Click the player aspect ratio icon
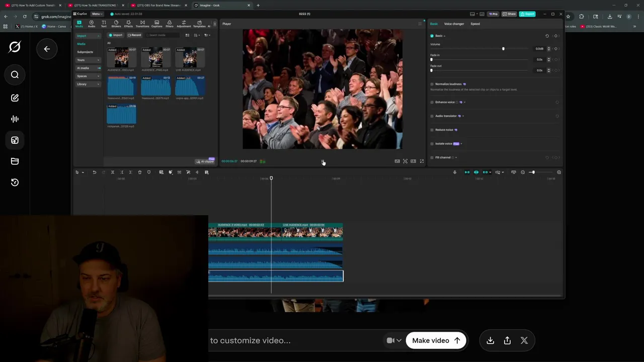 tap(413, 161)
